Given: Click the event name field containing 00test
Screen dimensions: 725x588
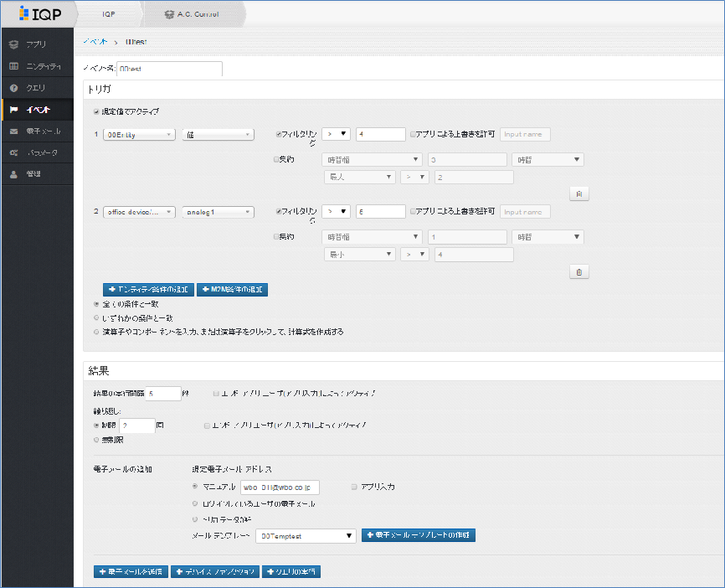Looking at the screenshot, I should 169,69.
